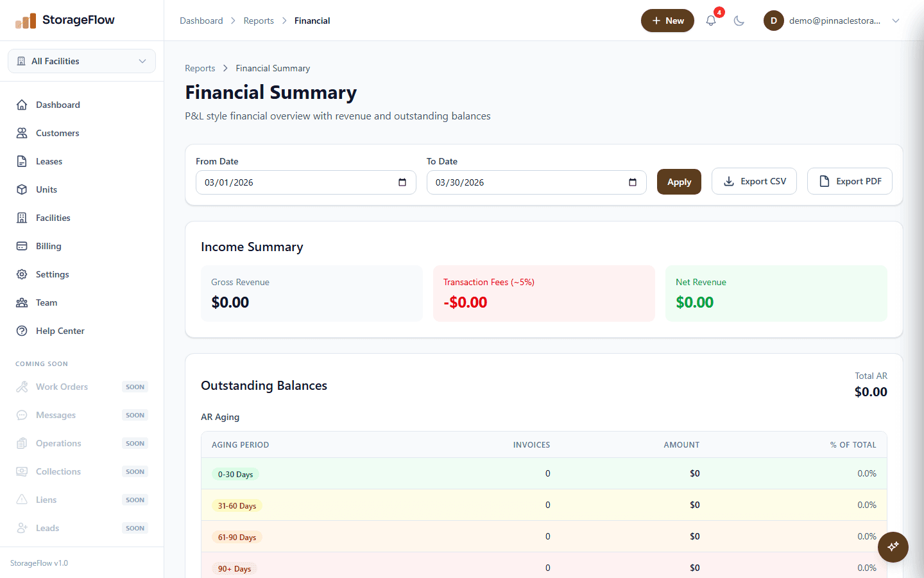
Task: Expand the All Facilities selector
Action: click(81, 61)
